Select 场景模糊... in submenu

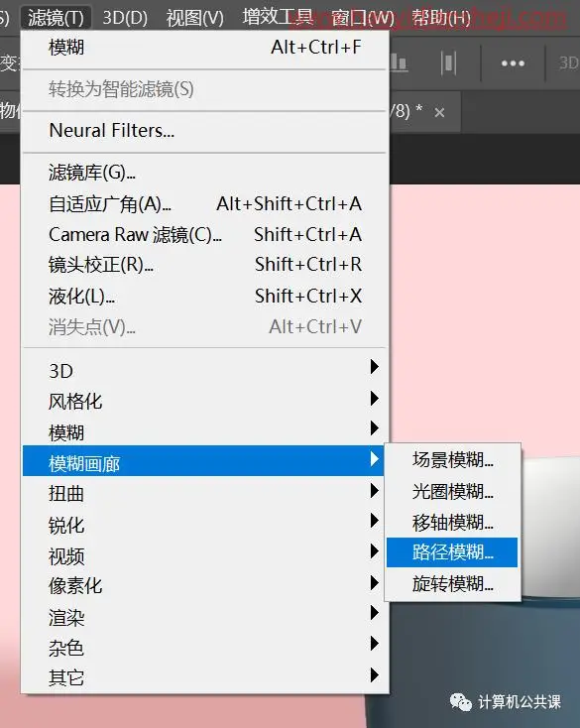(452, 460)
